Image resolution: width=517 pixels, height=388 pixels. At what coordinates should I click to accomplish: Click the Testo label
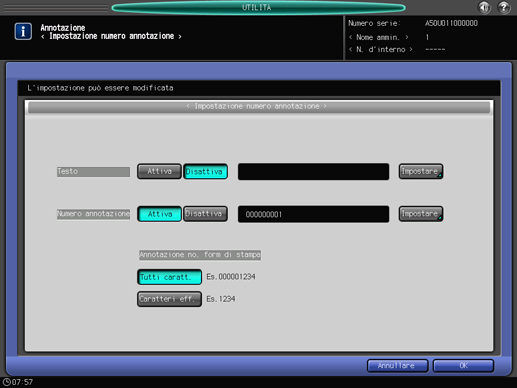click(93, 172)
